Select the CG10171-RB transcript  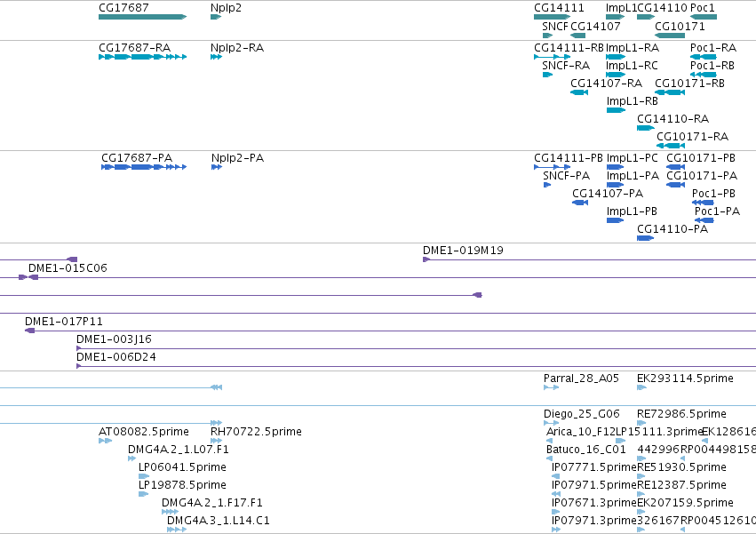(x=670, y=92)
